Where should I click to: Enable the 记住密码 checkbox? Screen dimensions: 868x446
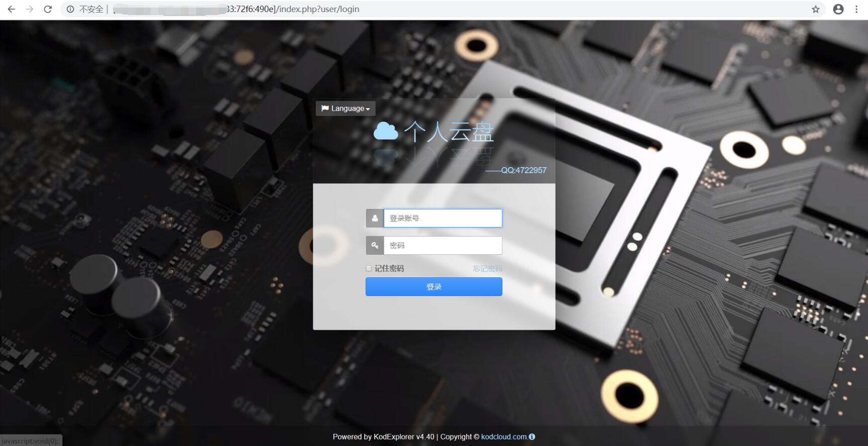[x=369, y=269]
